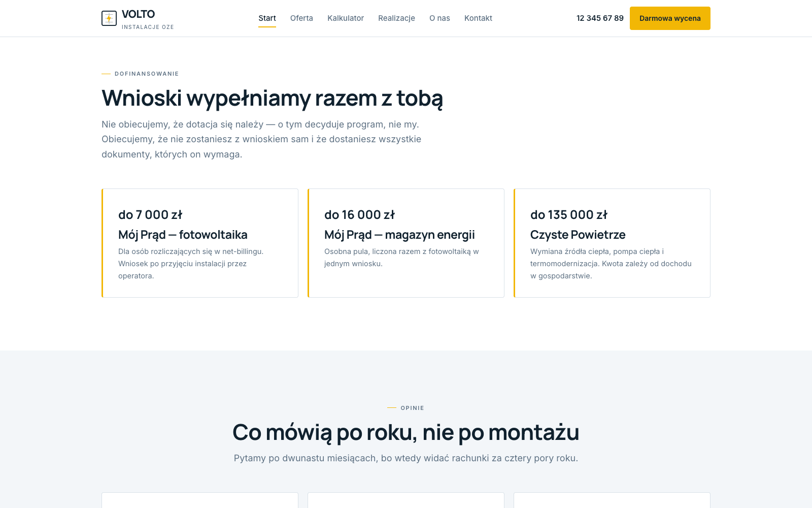Click the DOFINANSOWANIE section label

(x=147, y=74)
